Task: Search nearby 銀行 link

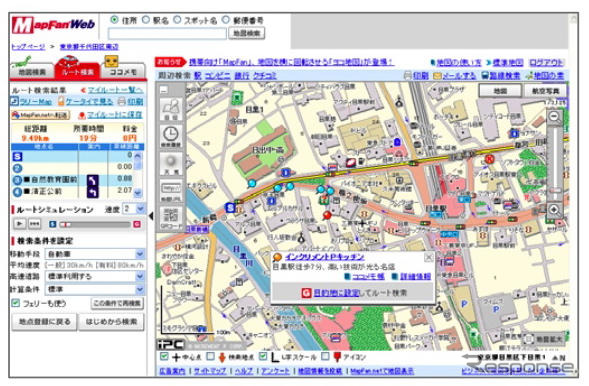Action: point(242,76)
